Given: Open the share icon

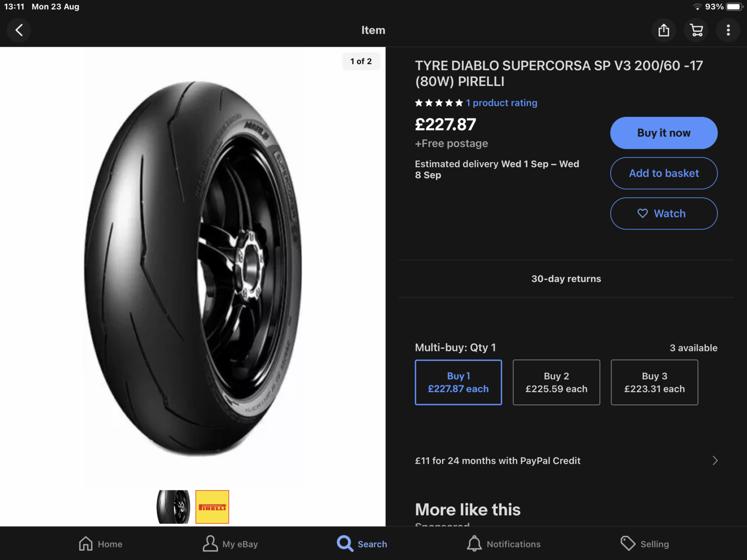Looking at the screenshot, I should pyautogui.click(x=663, y=30).
